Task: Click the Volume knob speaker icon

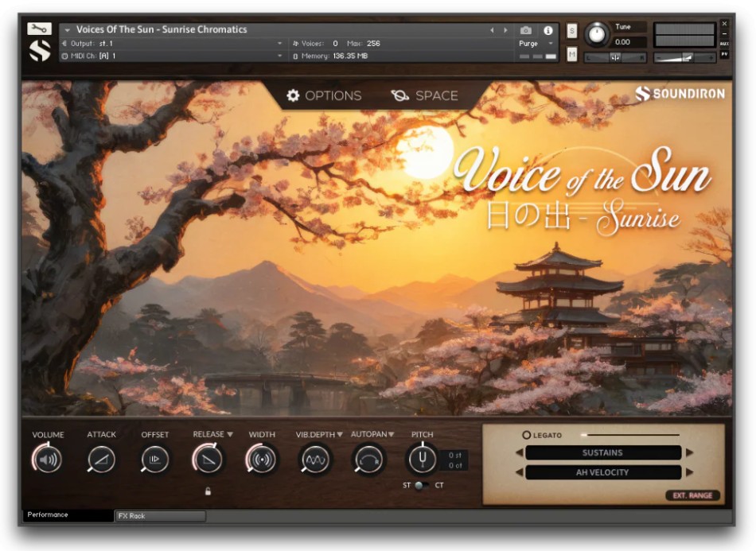Action: 49,460
